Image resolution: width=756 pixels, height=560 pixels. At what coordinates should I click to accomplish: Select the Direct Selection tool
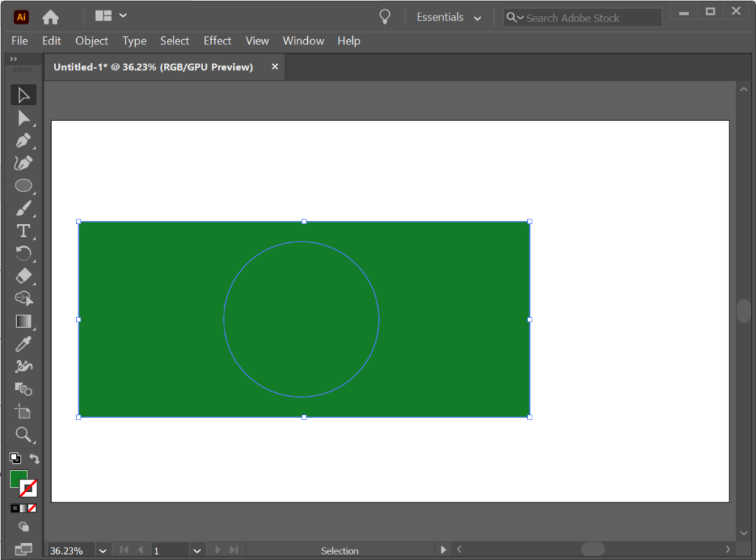pyautogui.click(x=23, y=117)
